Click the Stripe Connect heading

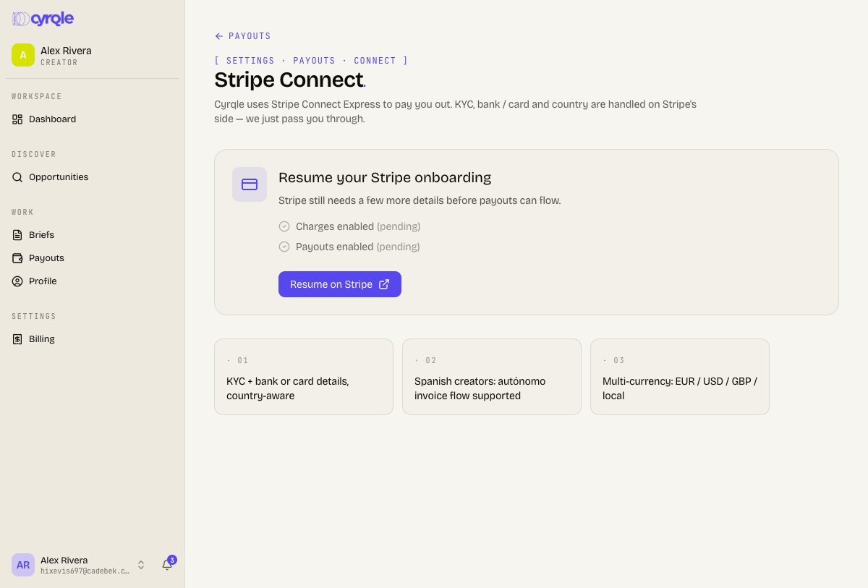(290, 80)
